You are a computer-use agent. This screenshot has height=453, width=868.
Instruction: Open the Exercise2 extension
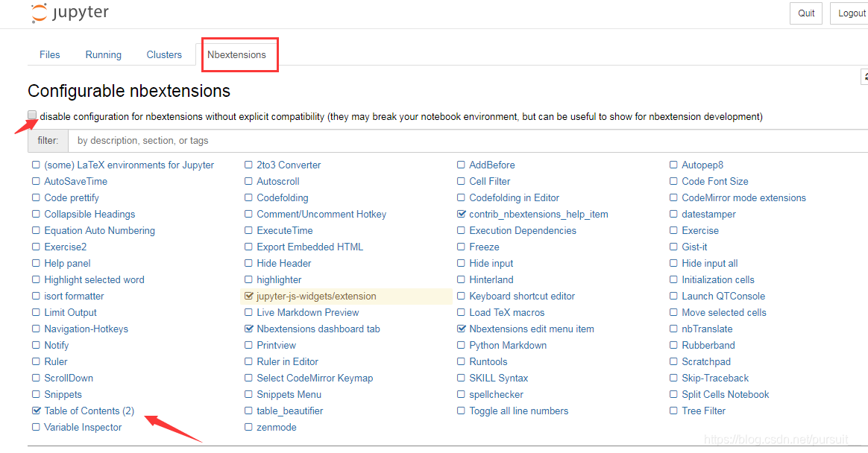[x=66, y=247]
